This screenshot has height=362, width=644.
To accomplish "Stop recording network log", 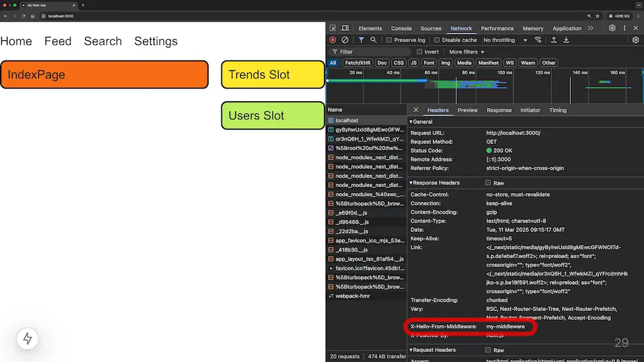I will pos(333,40).
